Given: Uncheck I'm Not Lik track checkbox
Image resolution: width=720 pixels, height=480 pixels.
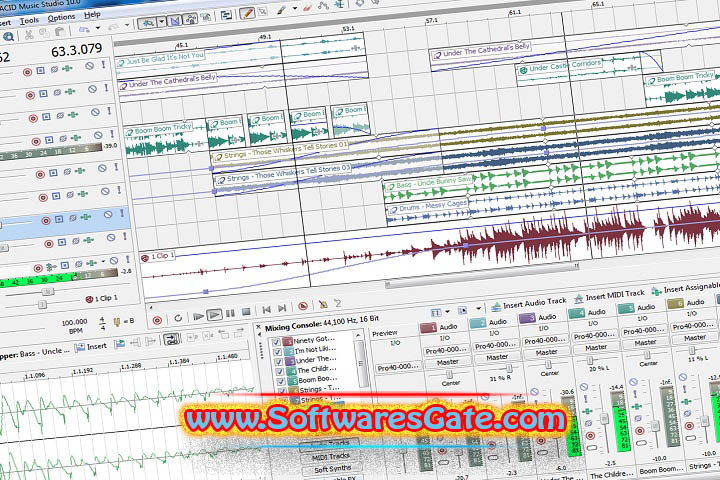Looking at the screenshot, I should coord(277,352).
